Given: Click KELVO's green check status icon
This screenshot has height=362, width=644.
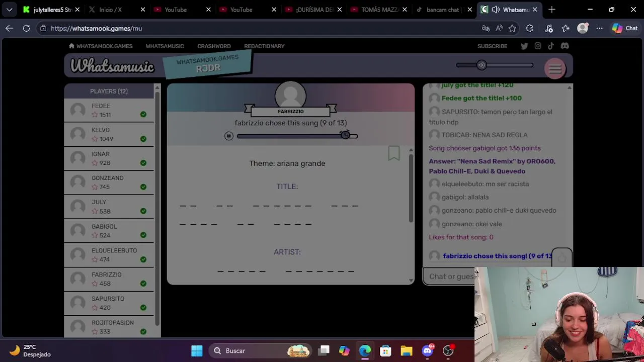Looking at the screenshot, I should 143,139.
